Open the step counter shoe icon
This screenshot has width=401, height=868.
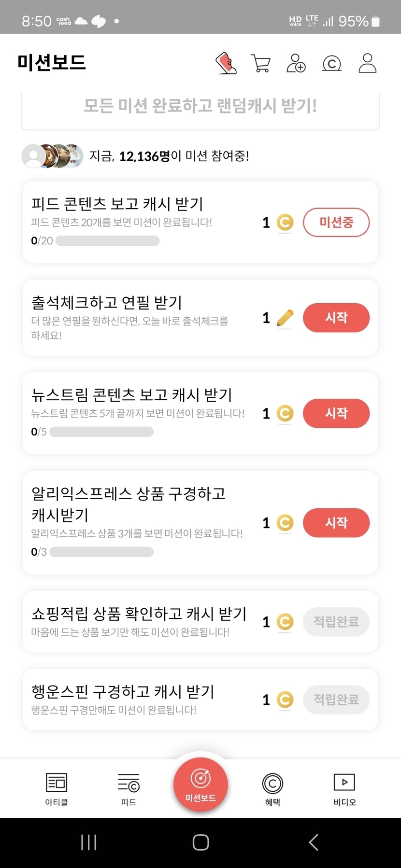point(226,63)
